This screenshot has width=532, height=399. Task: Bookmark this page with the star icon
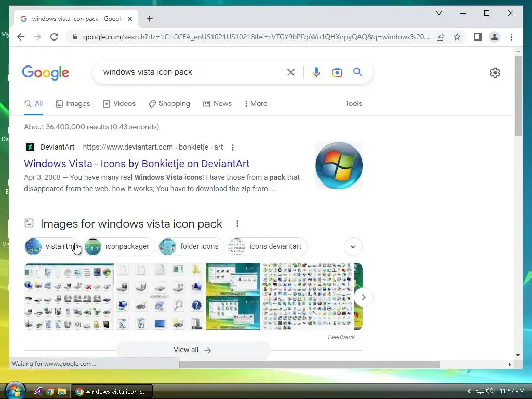(457, 37)
